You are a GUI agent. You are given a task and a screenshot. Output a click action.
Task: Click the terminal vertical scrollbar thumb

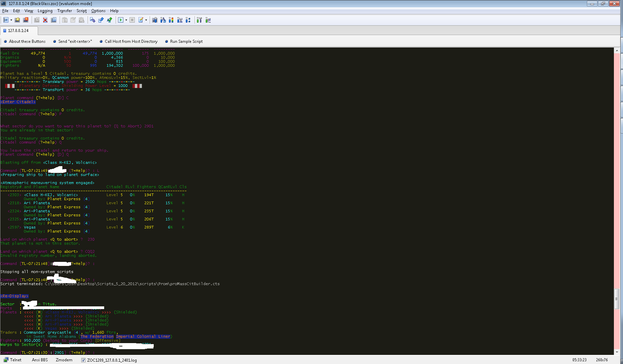(617, 299)
